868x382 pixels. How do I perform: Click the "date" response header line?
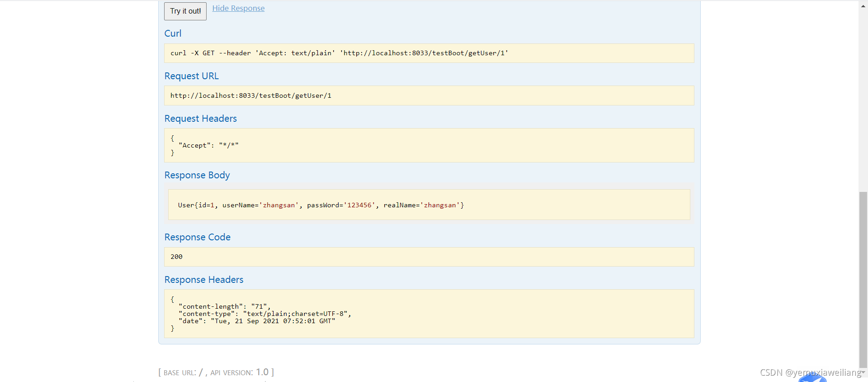[x=257, y=321]
